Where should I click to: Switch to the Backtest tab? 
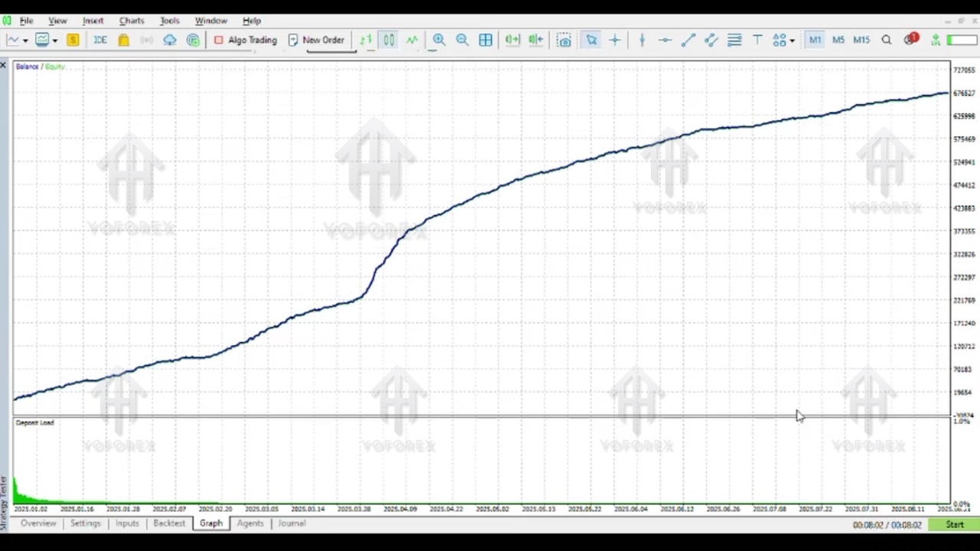click(x=168, y=523)
